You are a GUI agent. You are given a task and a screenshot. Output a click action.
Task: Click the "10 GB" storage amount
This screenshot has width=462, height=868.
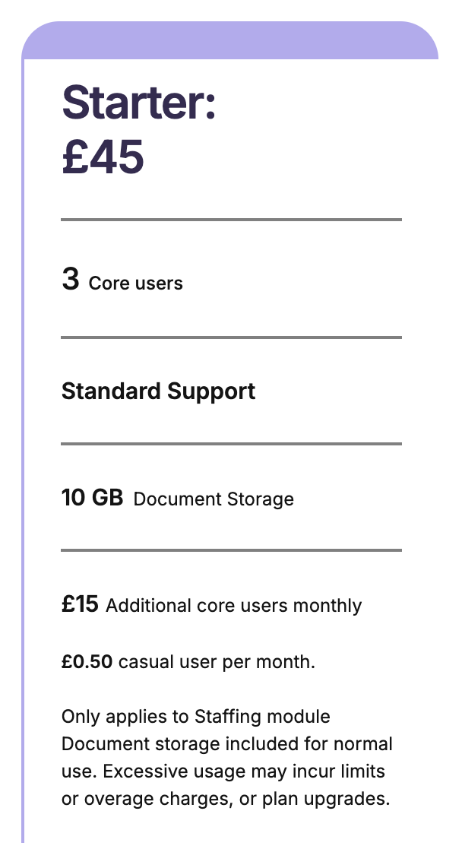pyautogui.click(x=92, y=499)
